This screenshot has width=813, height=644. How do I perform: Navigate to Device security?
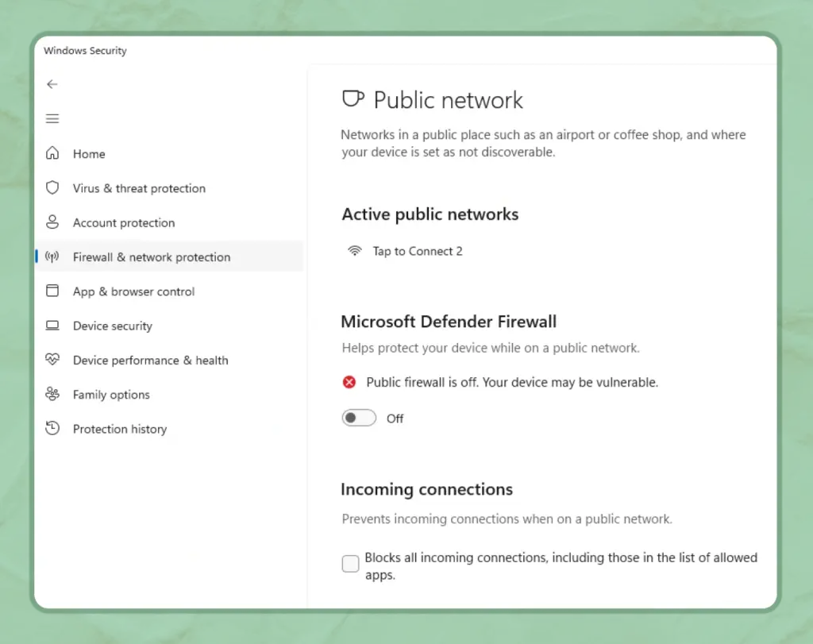coord(169,326)
